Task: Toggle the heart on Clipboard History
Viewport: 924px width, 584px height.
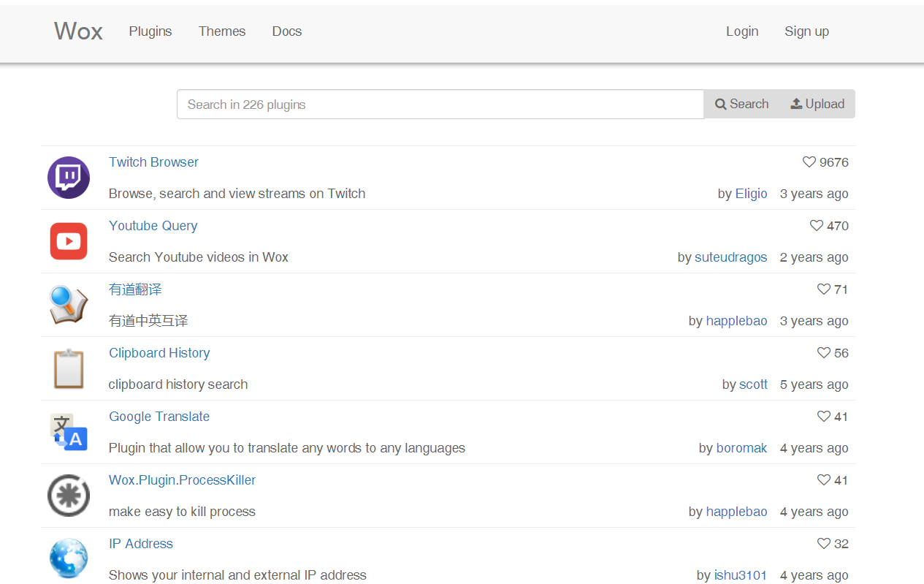Action: 824,353
